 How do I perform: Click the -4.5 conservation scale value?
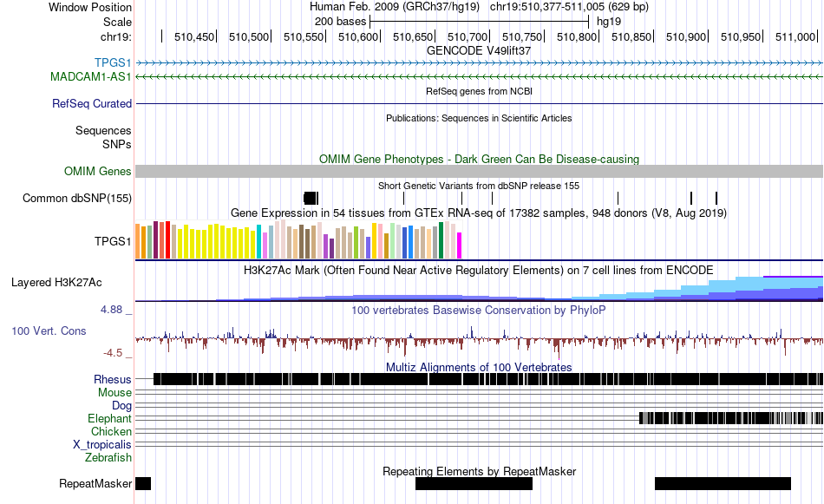(113, 353)
